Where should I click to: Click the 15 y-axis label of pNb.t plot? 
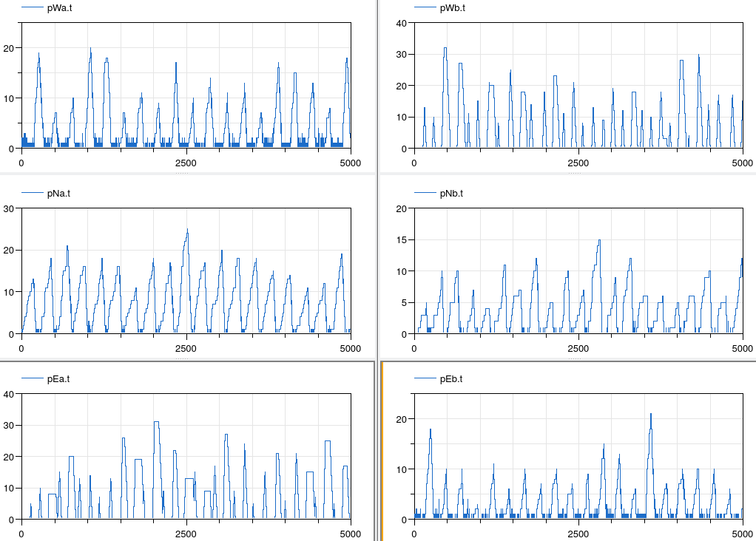coord(403,239)
